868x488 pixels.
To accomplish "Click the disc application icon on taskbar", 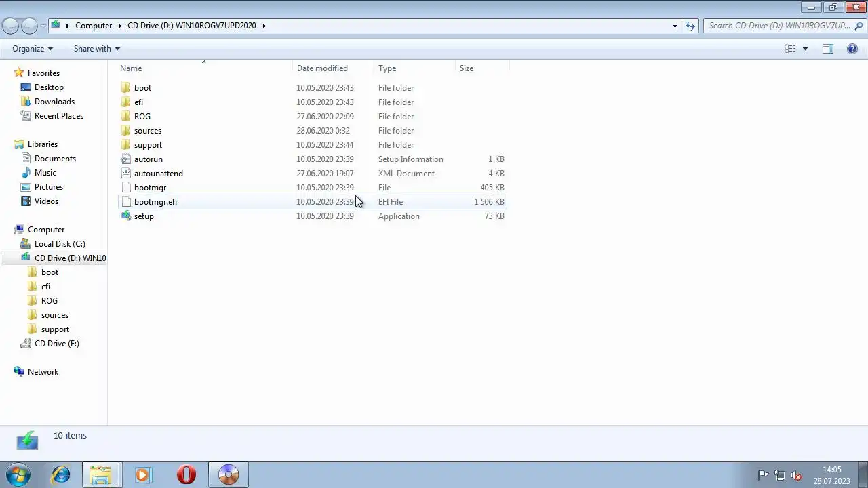I will pos(229,475).
